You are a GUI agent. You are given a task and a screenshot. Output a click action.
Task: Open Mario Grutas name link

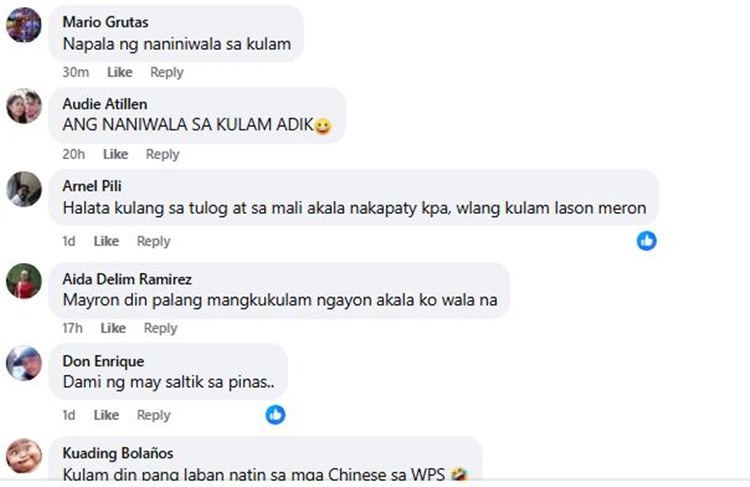[x=105, y=22]
